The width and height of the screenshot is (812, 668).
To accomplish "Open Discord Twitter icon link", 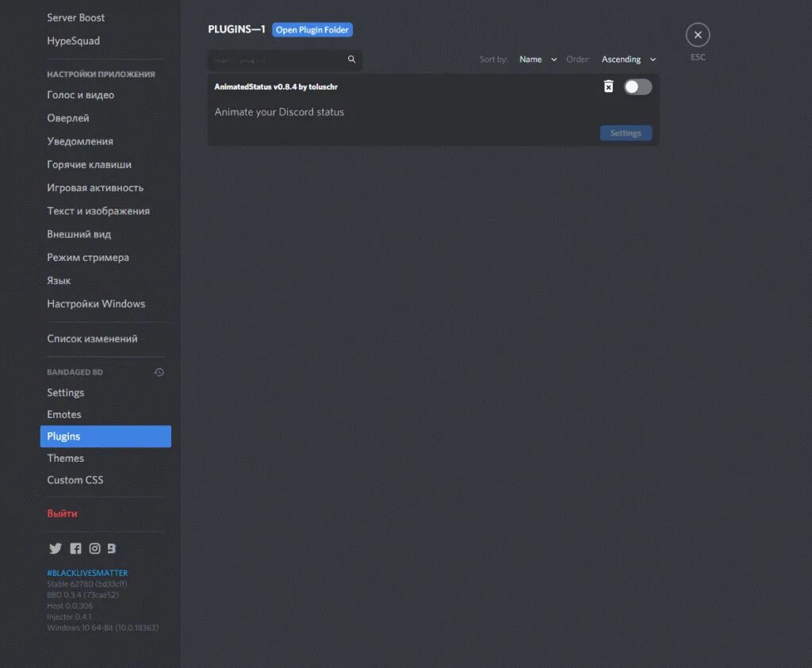I will click(x=56, y=548).
